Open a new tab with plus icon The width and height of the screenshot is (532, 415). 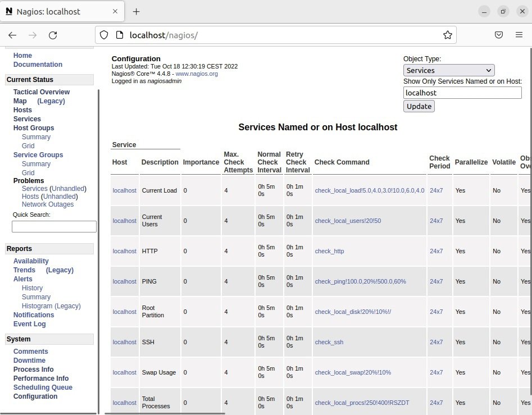pyautogui.click(x=136, y=11)
